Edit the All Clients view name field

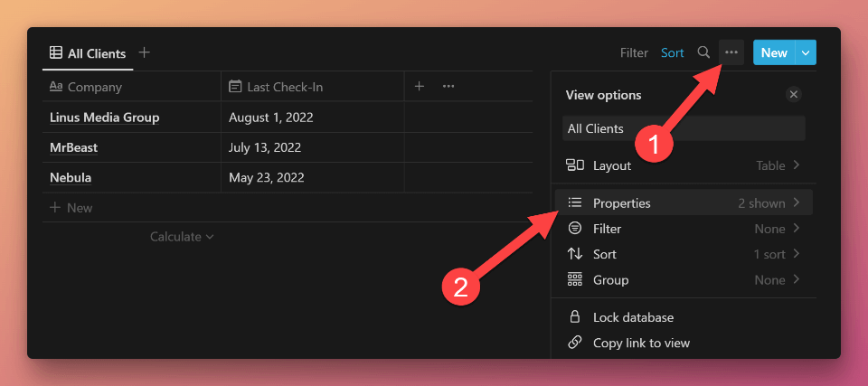tap(684, 128)
